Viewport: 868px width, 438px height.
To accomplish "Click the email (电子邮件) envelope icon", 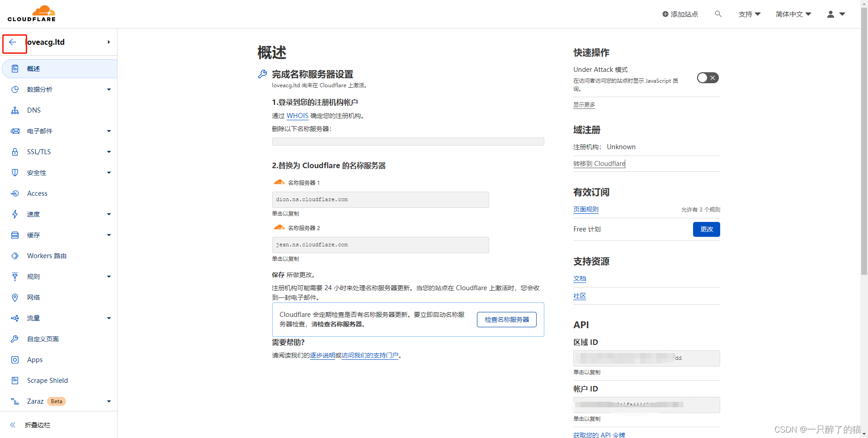I will (x=15, y=131).
